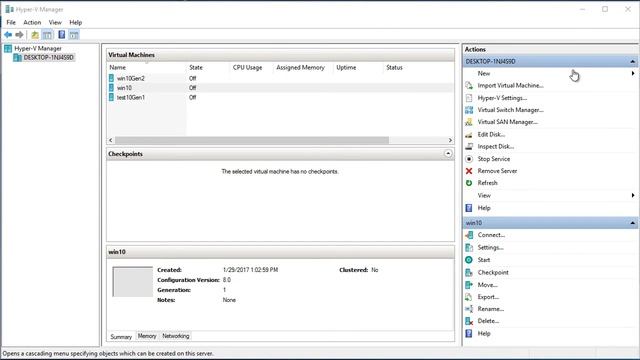
Task: Toggle the Show/Hide Action pane icon
Action: pos(74,35)
